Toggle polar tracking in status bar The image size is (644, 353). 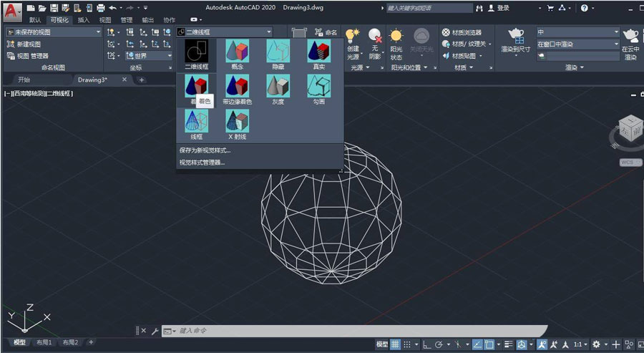439,344
